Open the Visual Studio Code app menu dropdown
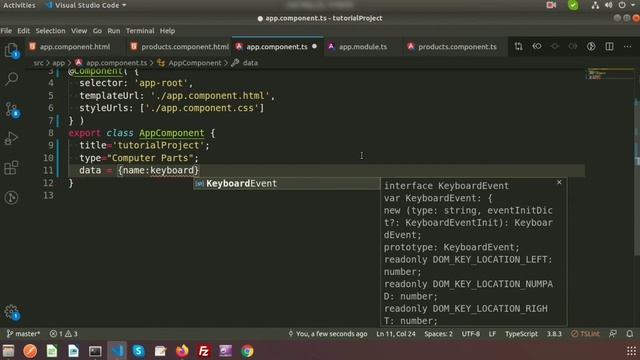Image resolution: width=640 pixels, height=360 pixels. tap(86, 5)
